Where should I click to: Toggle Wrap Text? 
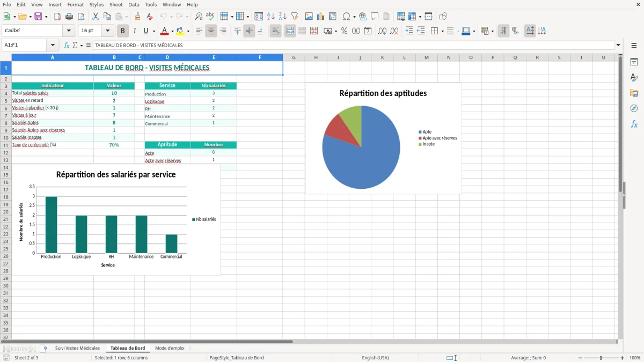(275, 31)
